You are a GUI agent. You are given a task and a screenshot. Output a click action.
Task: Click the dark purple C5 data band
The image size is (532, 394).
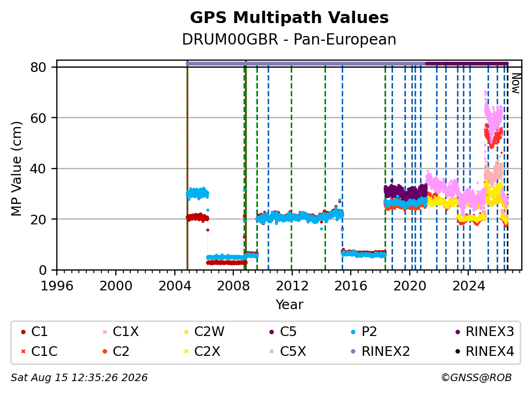coord(405,192)
